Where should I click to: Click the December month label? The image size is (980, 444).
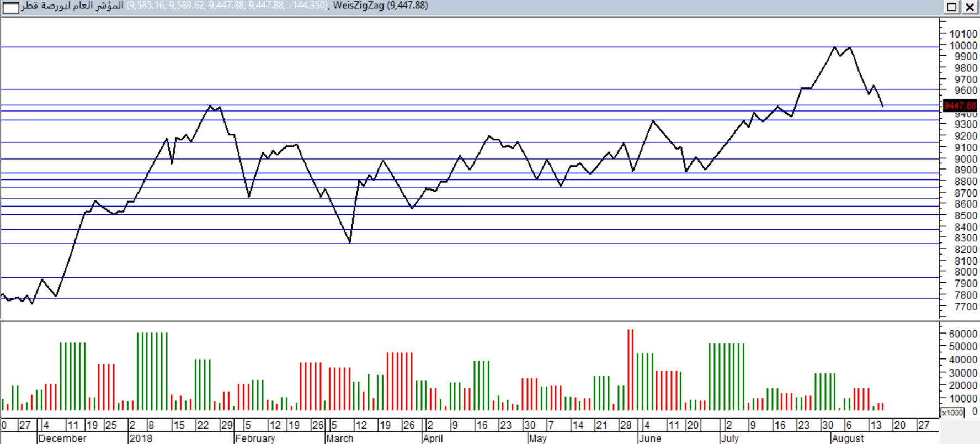click(x=62, y=438)
